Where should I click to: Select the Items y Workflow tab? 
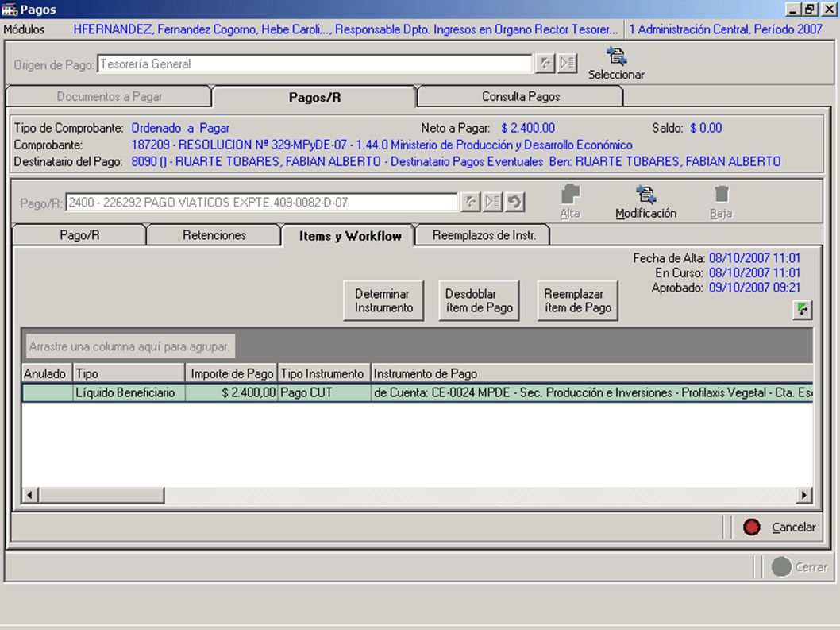(350, 236)
